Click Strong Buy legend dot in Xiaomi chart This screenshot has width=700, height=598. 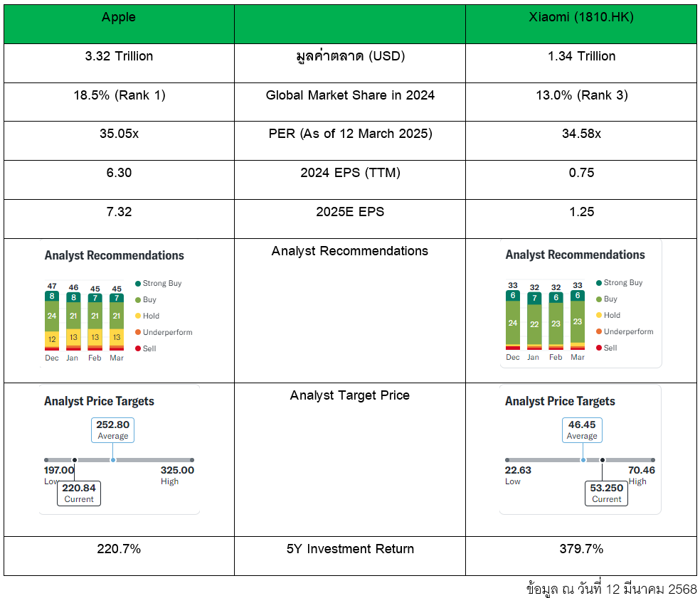pos(599,283)
